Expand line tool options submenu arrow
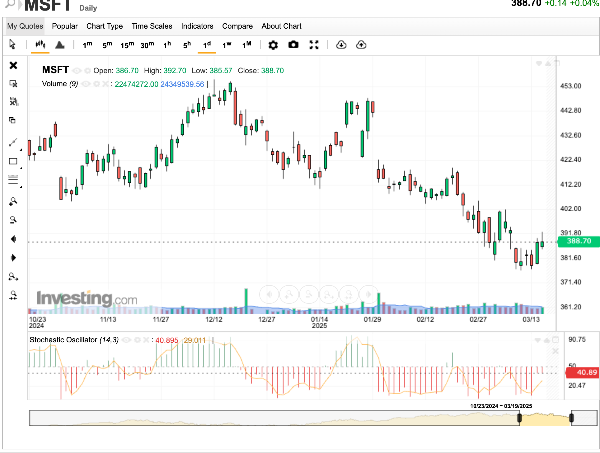The width and height of the screenshot is (600, 453). pos(21,149)
